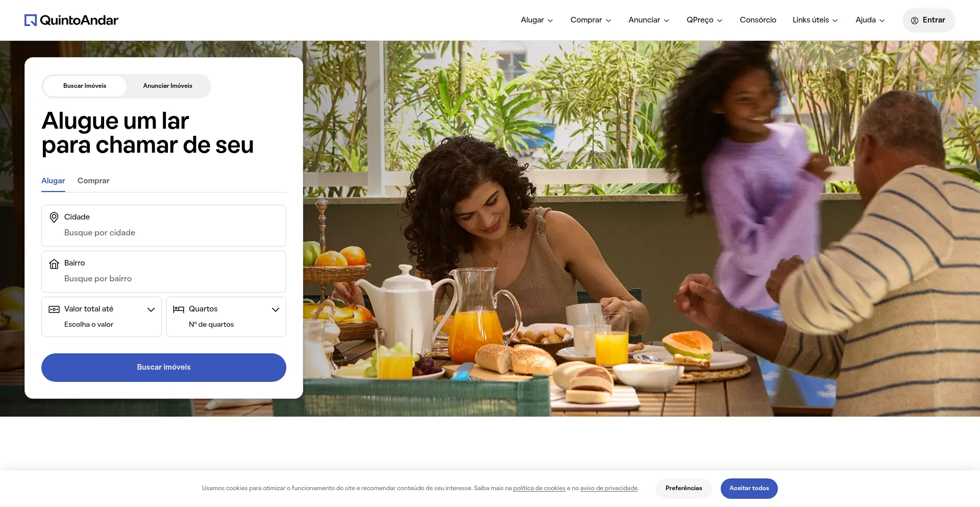
Task: Click the house icon beside Bairro
Action: tap(54, 263)
